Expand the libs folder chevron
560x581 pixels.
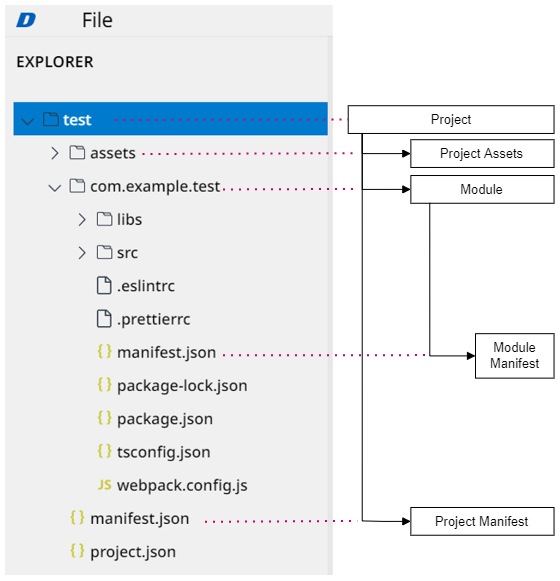coord(82,219)
